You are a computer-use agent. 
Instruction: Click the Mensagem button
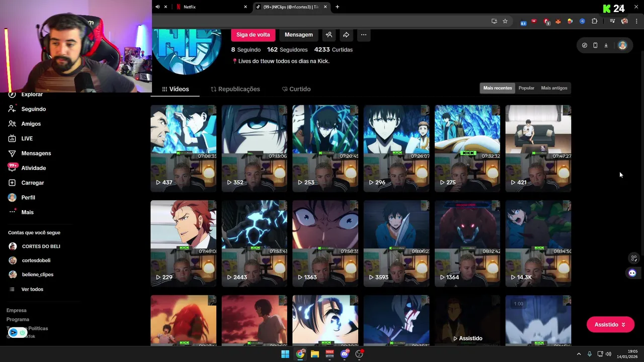(x=299, y=35)
